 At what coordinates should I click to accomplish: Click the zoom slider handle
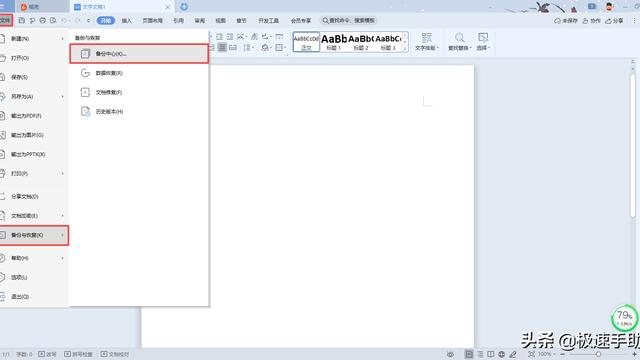tap(598, 354)
